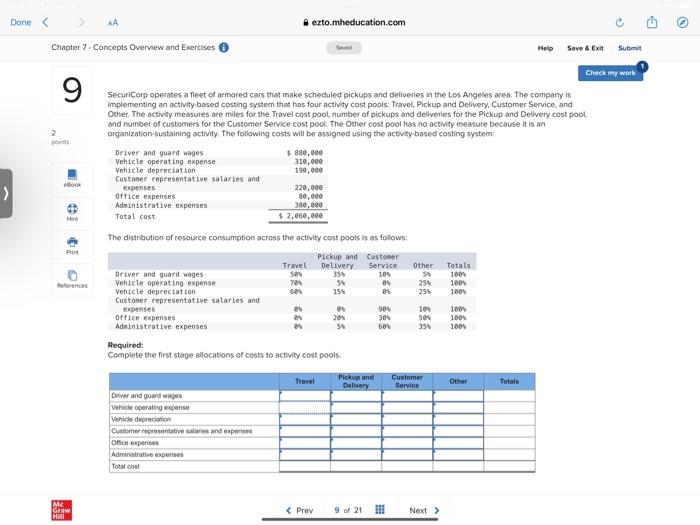Open the Hint resource

72,212
